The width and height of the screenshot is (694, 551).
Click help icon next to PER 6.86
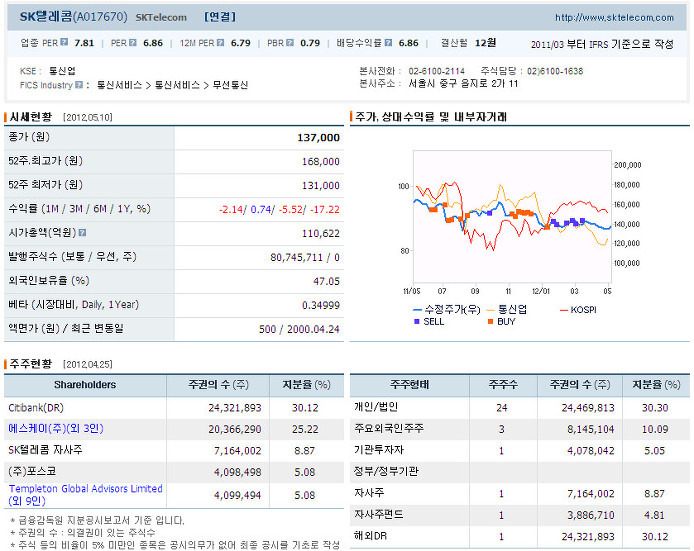[132, 42]
